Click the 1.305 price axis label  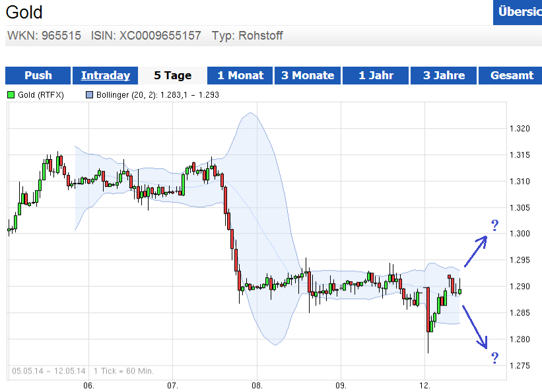[x=520, y=207]
